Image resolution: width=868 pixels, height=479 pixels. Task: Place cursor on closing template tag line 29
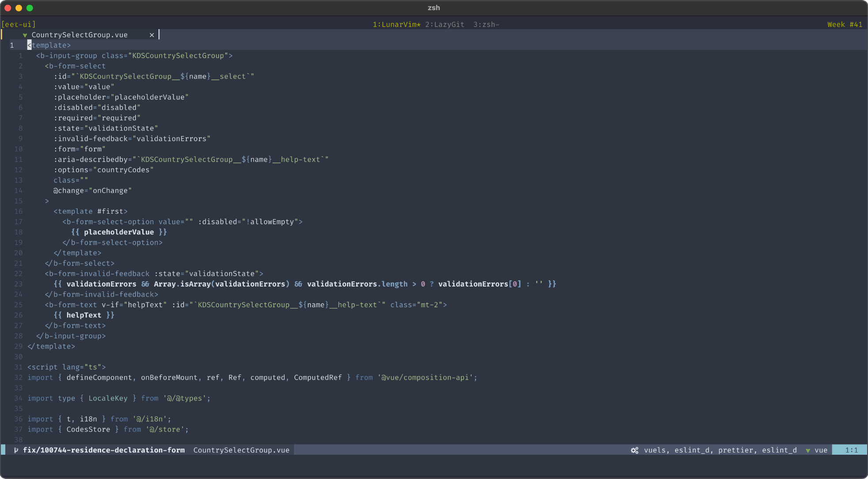(x=51, y=346)
